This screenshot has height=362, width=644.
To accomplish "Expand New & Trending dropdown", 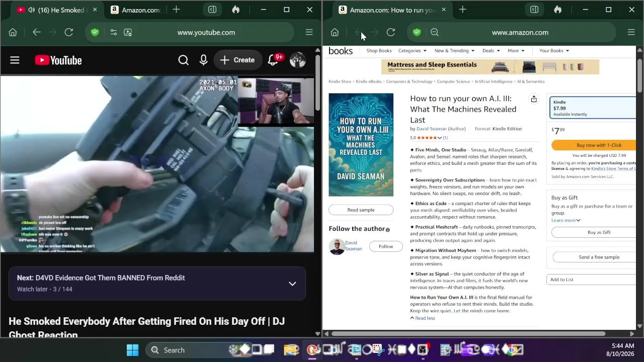I will pyautogui.click(x=454, y=51).
